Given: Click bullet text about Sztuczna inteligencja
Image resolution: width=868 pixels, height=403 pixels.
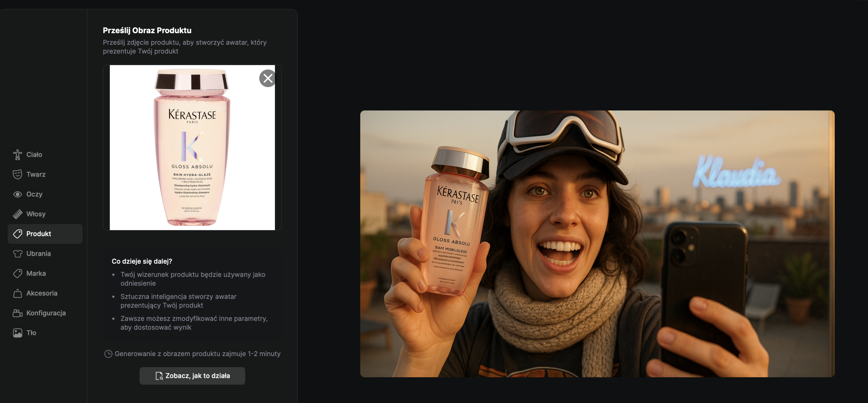Looking at the screenshot, I should click(178, 301).
